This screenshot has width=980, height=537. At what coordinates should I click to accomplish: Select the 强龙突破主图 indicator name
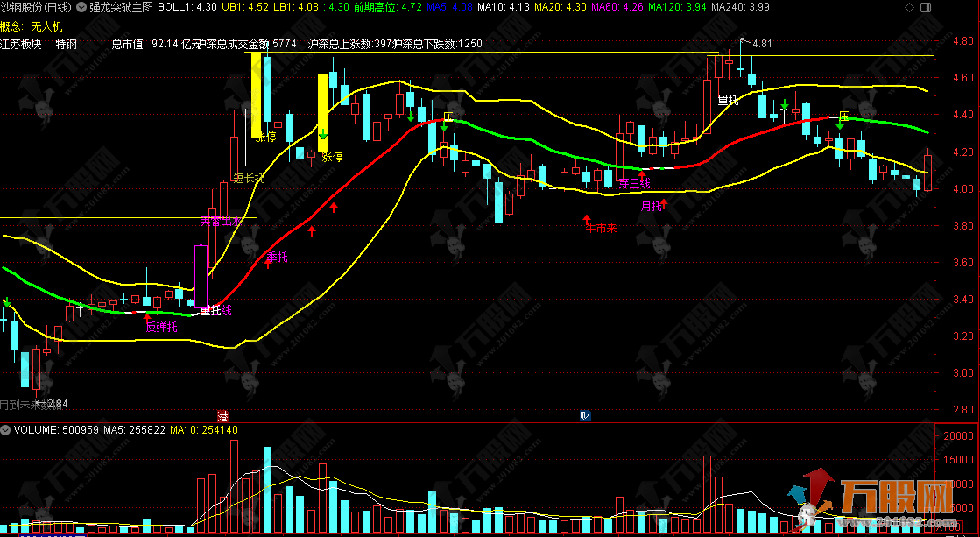[121, 8]
